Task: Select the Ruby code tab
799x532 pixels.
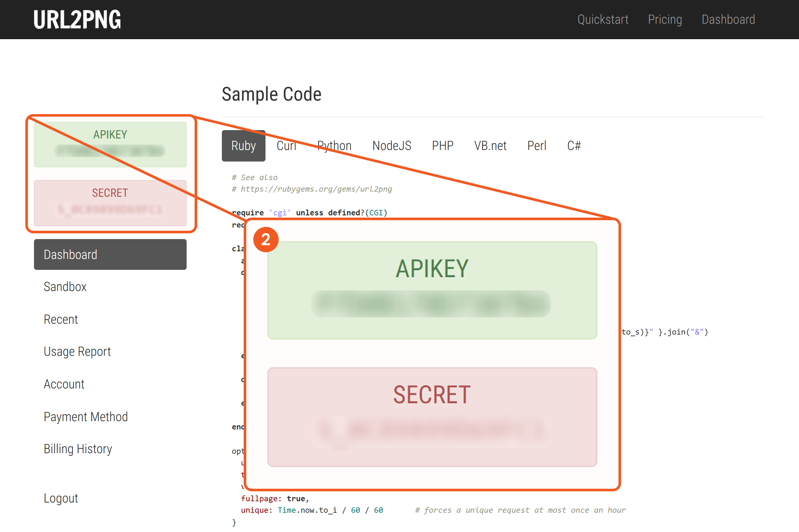Action: coord(243,146)
